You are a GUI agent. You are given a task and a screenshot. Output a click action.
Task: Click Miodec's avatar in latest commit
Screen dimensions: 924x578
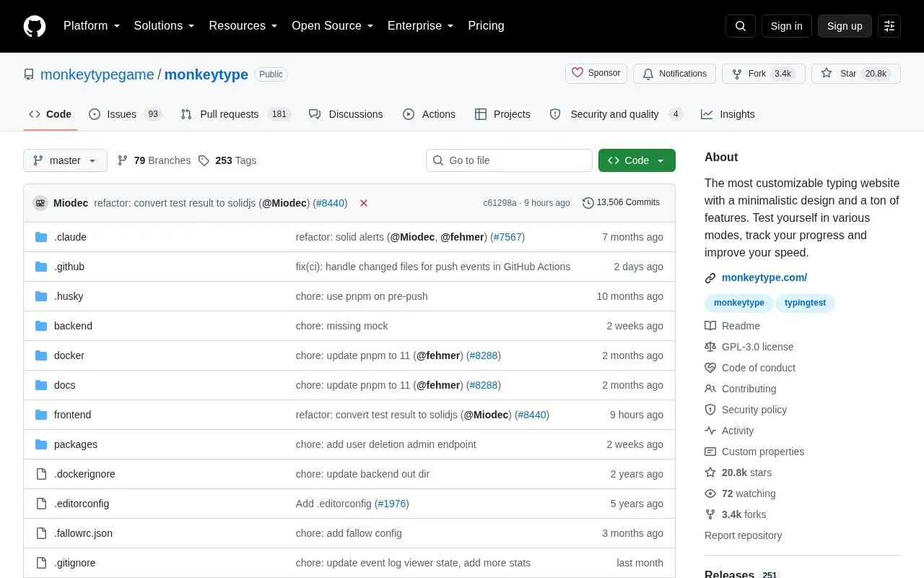(x=40, y=203)
